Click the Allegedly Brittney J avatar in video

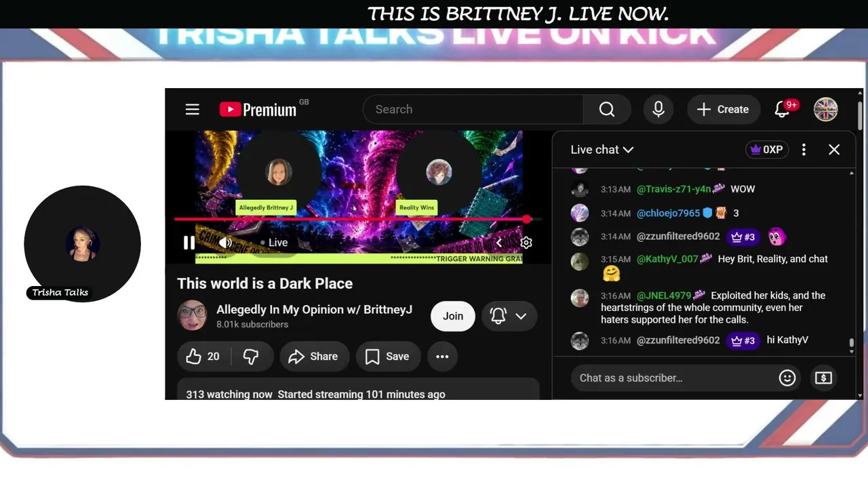279,172
